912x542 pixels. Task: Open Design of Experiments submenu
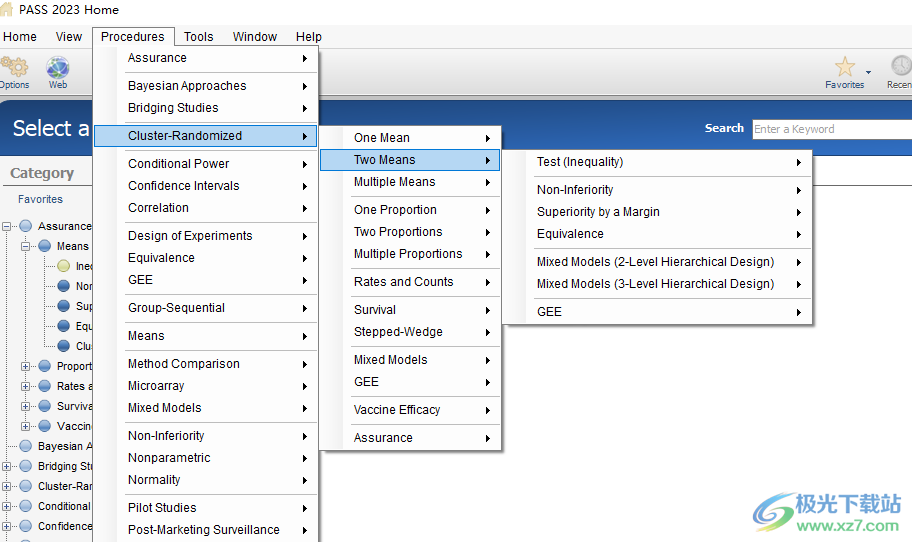(205, 236)
